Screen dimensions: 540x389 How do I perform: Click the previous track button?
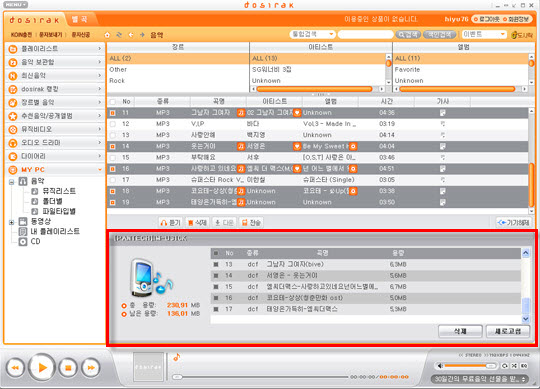click(15, 368)
